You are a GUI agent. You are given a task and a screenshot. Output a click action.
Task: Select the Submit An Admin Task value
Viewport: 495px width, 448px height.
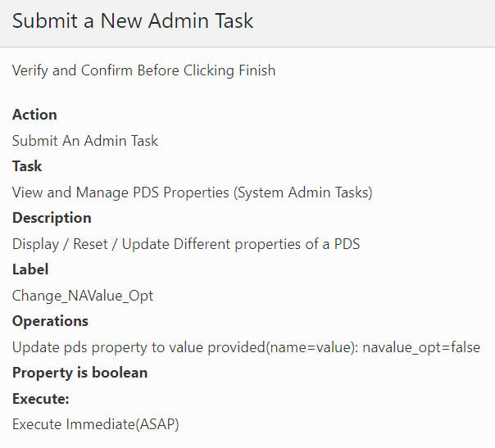tap(85, 141)
